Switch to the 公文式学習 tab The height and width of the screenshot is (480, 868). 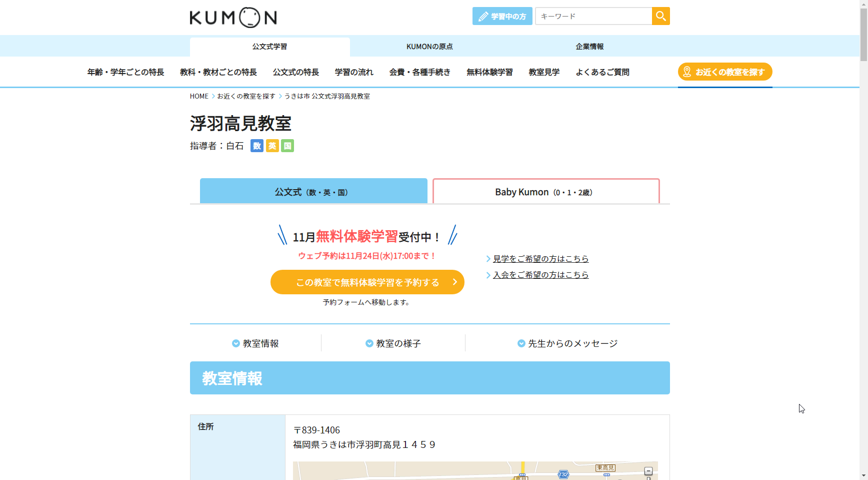(270, 47)
